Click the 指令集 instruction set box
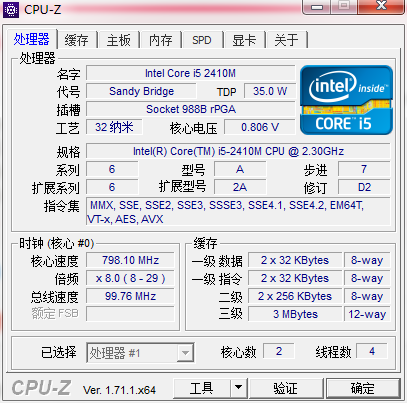 238,212
